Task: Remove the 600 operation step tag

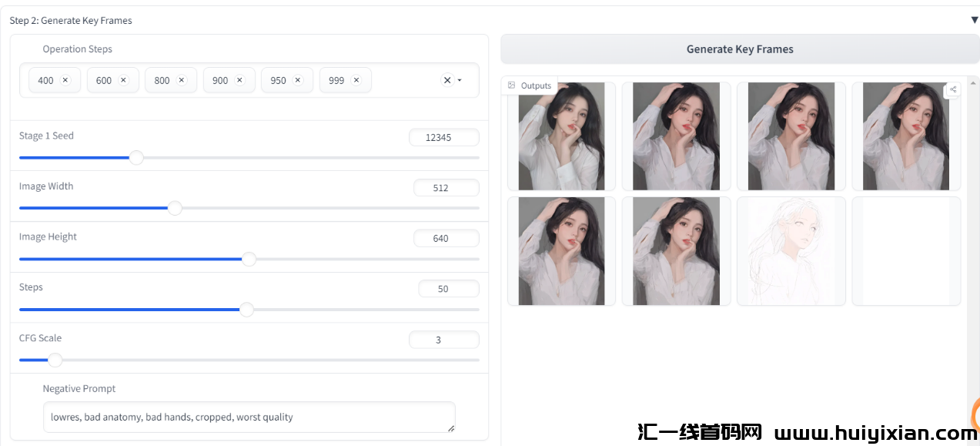Action: 123,80
